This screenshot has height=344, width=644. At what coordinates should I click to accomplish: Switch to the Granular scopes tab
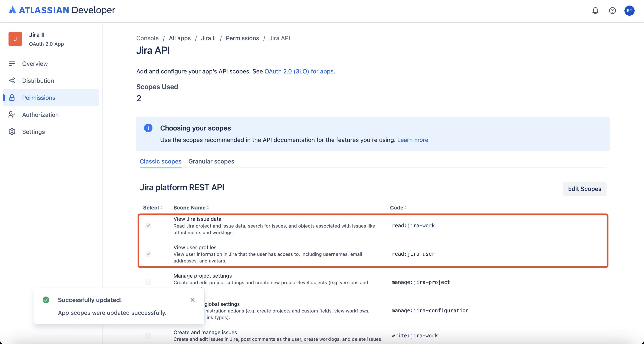pos(211,161)
